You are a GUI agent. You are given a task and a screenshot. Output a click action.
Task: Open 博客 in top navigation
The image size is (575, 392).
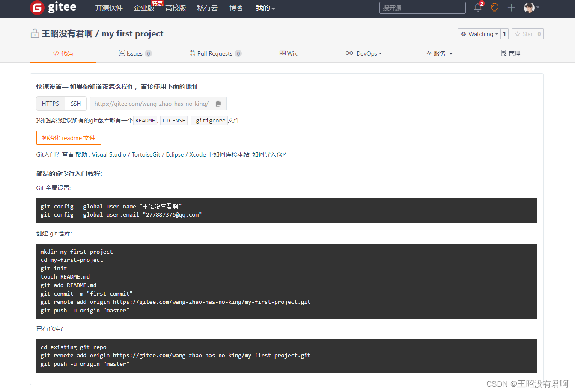point(236,8)
